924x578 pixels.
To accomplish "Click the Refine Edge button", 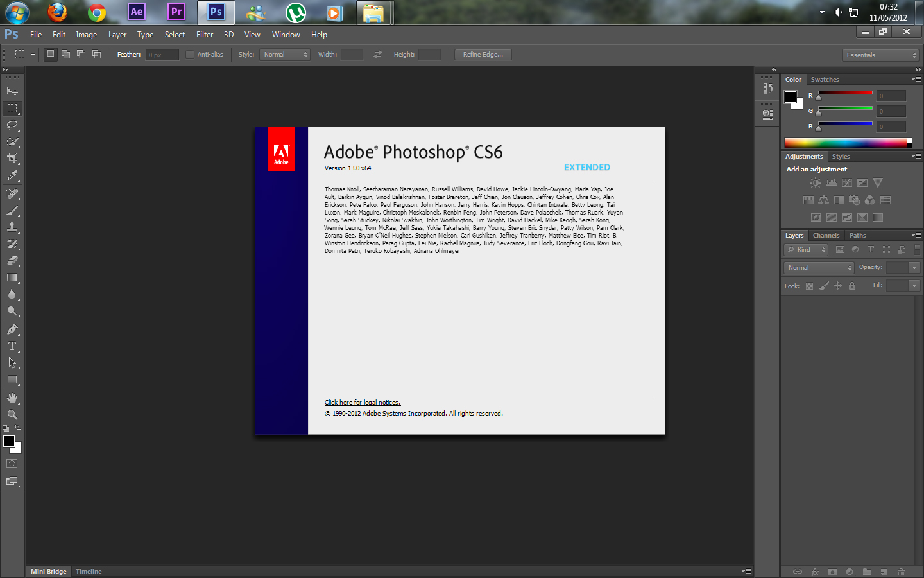I will (483, 55).
